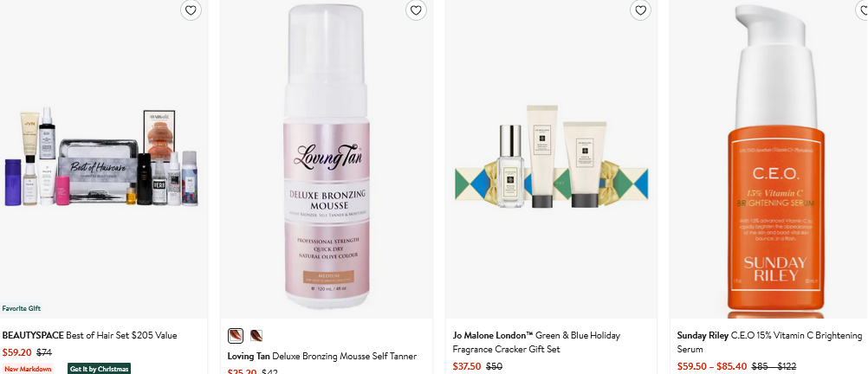Go to Jo Malone London Green & Blue Cracker link
Screen dimensions: 868x374
coord(536,342)
